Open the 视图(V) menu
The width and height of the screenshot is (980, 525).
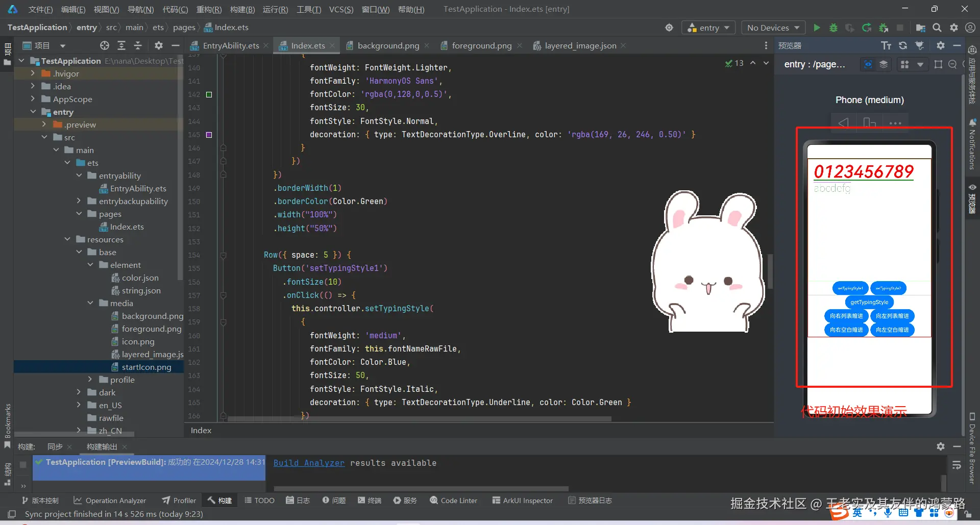(106, 9)
